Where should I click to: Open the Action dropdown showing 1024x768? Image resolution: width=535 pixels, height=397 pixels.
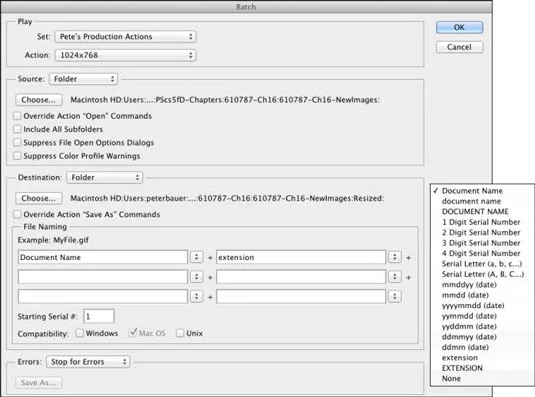125,55
